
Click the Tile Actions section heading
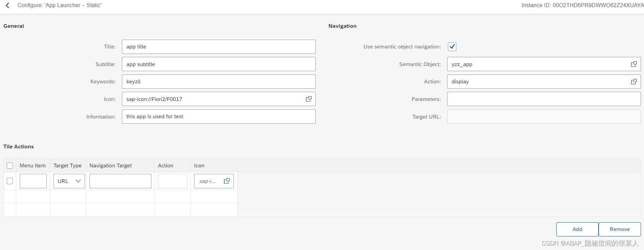[x=19, y=147]
